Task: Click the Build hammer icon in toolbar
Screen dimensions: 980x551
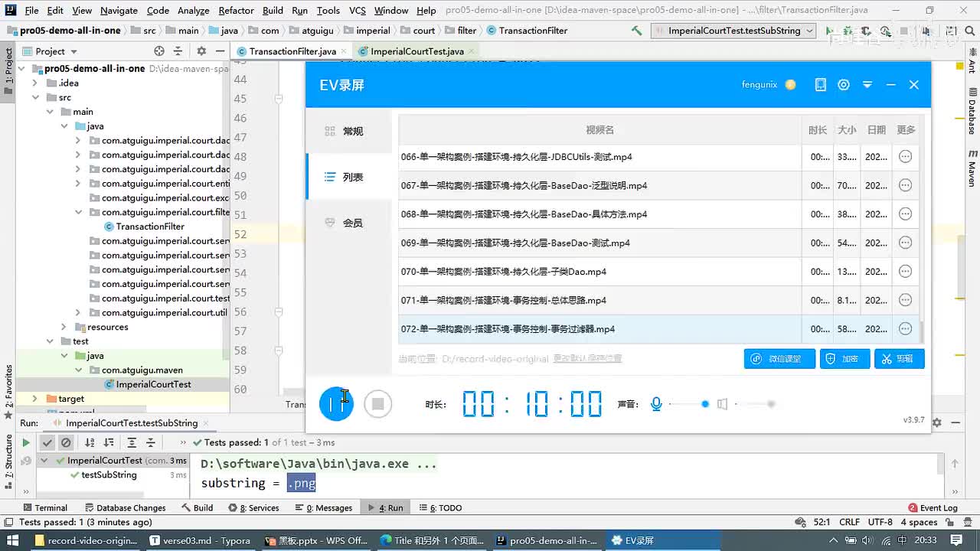Action: (x=636, y=31)
